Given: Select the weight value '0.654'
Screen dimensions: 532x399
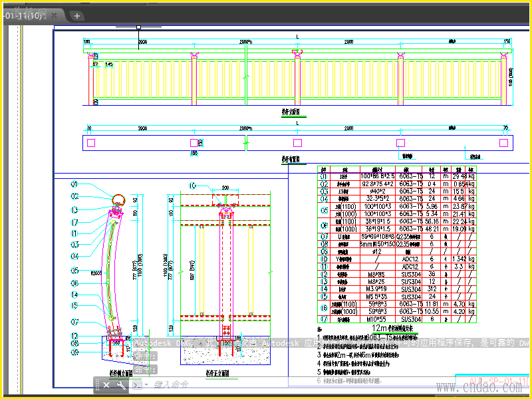Looking at the screenshot, I should tap(460, 184).
